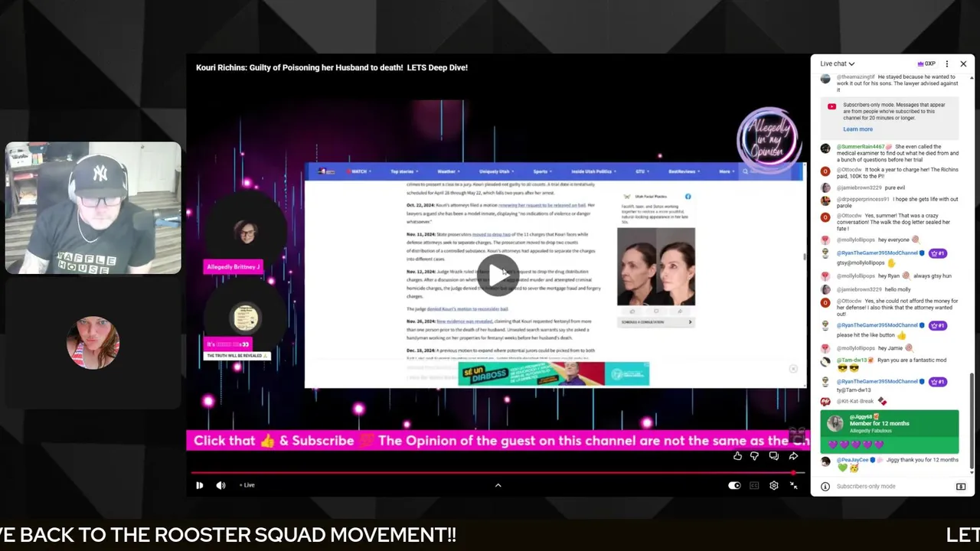This screenshot has width=980, height=551.
Task: Click the news page scrollbar
Action: pos(804,256)
